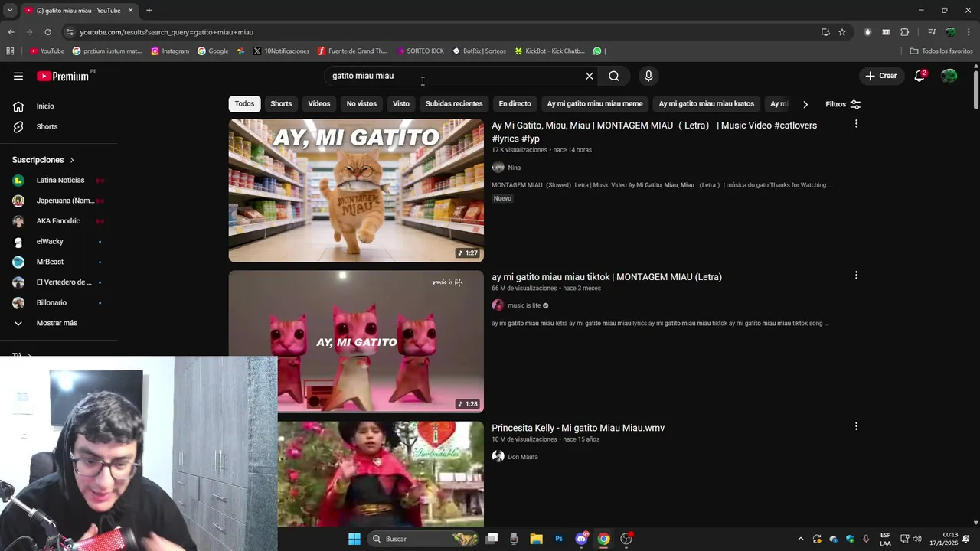Select the Subidas recientes chip

pos(454,104)
